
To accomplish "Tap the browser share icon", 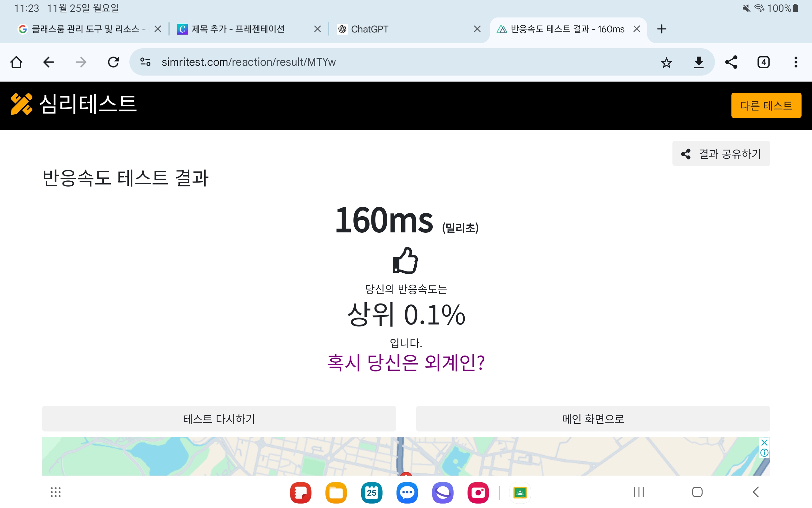I will click(731, 62).
